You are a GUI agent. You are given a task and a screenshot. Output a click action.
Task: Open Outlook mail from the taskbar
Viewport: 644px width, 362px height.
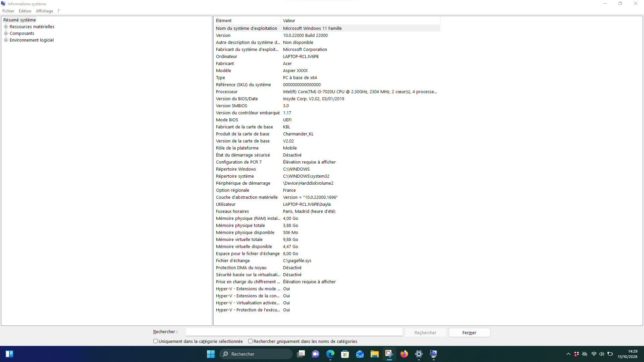click(x=360, y=354)
